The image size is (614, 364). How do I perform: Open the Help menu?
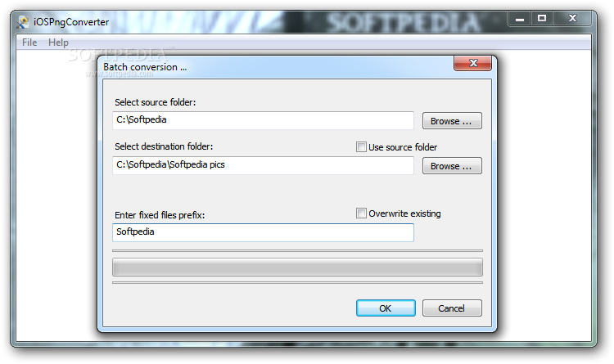[58, 43]
